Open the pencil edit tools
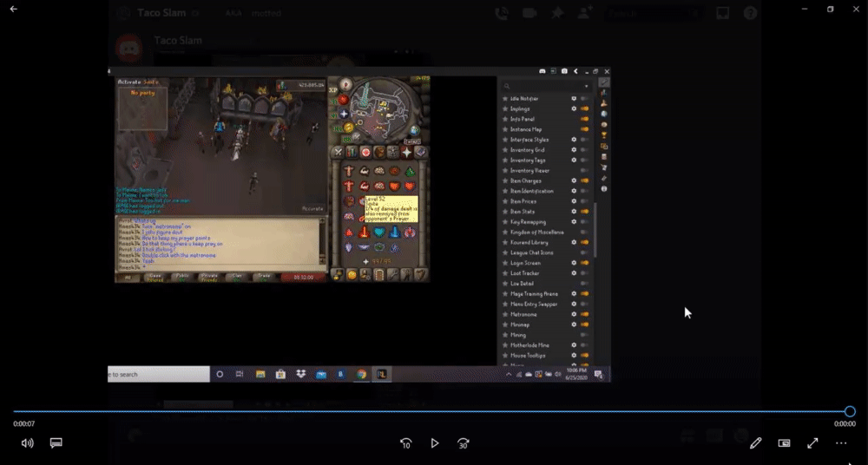The image size is (868, 465). click(x=756, y=442)
